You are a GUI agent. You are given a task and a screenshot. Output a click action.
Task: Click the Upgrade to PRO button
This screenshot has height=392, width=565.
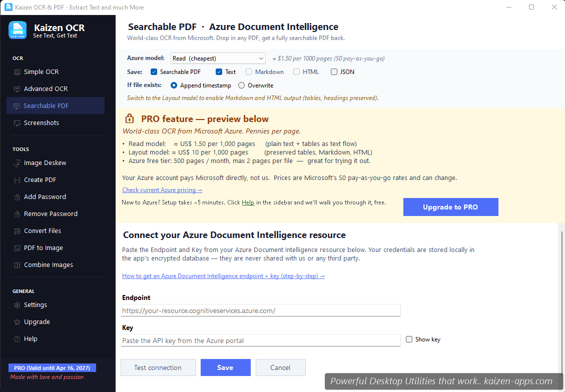coord(450,206)
